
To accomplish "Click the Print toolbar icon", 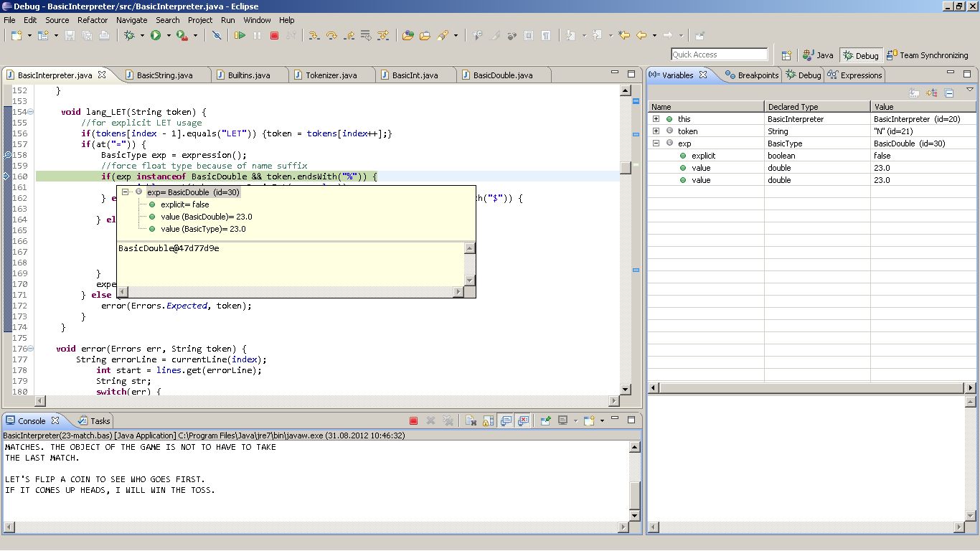I will 104,35.
